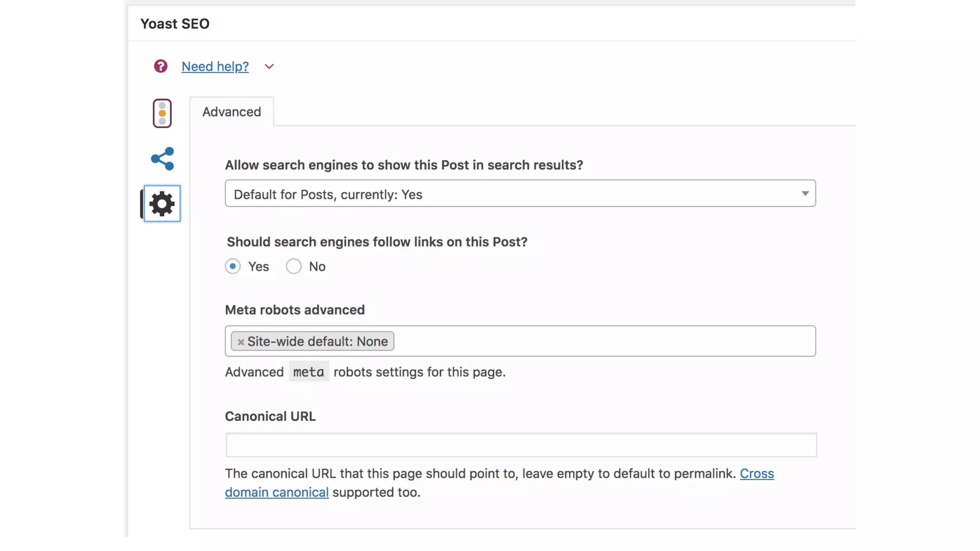Click the Yoast SEO panel header title
The width and height of the screenshot is (980, 551).
[x=175, y=24]
